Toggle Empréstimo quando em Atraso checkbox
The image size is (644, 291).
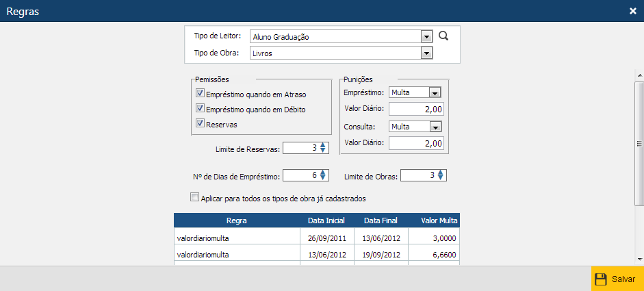point(201,93)
